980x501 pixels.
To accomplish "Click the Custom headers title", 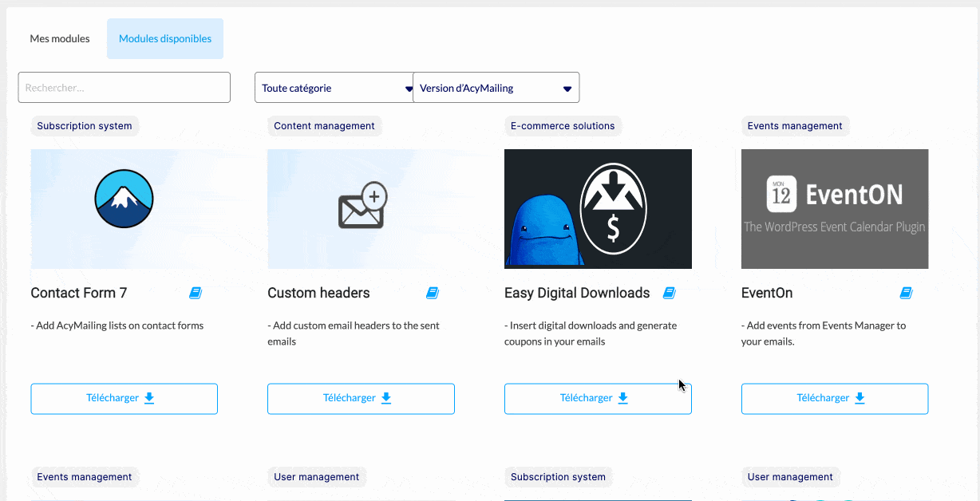I will pos(318,293).
